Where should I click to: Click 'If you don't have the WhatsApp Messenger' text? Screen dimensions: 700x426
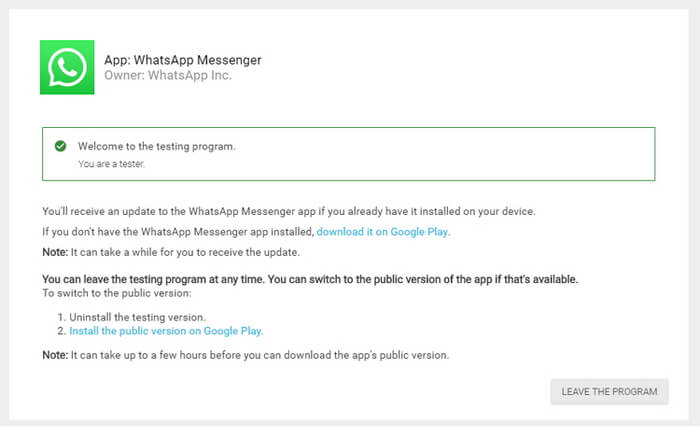178,232
